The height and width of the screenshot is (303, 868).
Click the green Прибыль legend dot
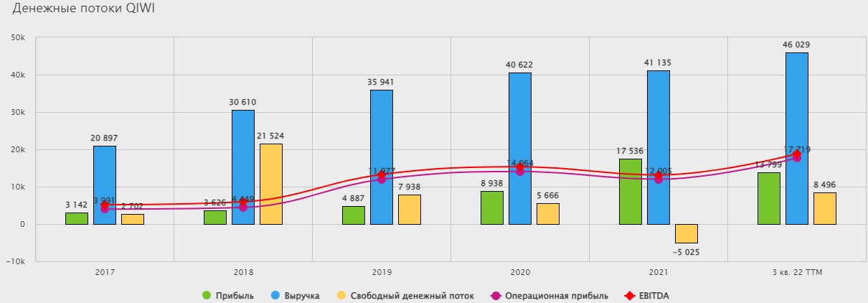click(x=207, y=295)
